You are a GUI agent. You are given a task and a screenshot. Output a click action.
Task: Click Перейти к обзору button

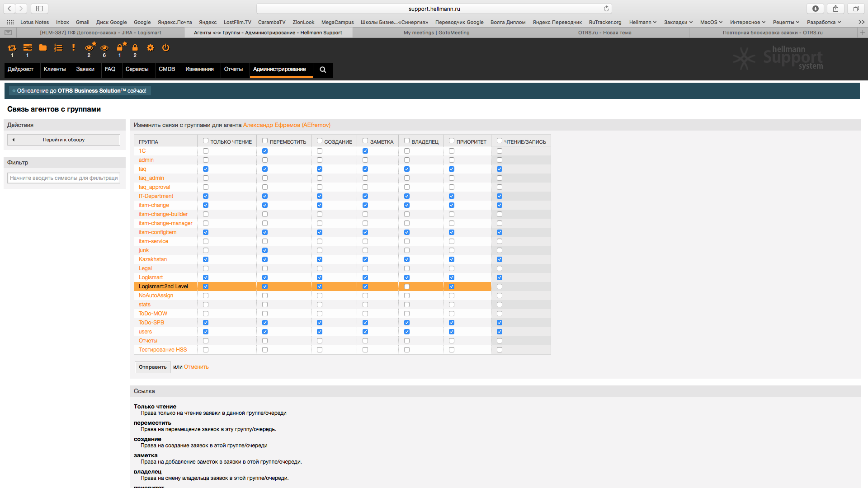coord(64,140)
